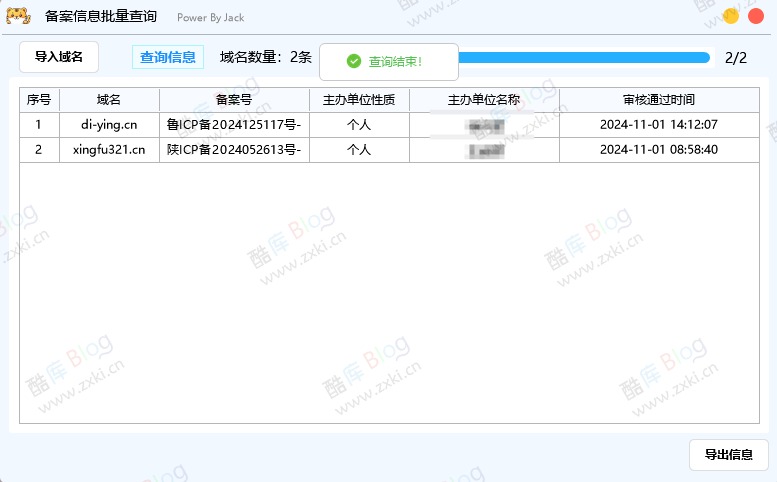The height and width of the screenshot is (482, 777).
Task: Click the blurred organizer name in row 1
Action: click(486, 127)
